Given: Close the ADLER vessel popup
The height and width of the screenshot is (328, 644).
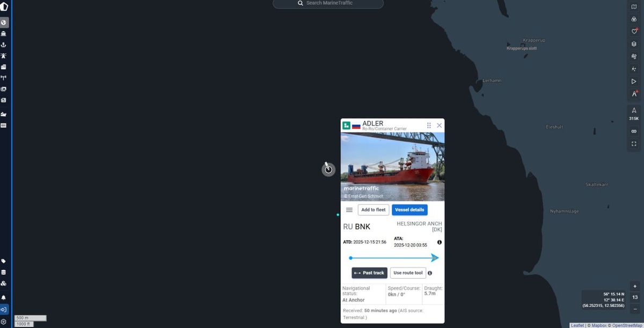Looking at the screenshot, I should [x=440, y=125].
